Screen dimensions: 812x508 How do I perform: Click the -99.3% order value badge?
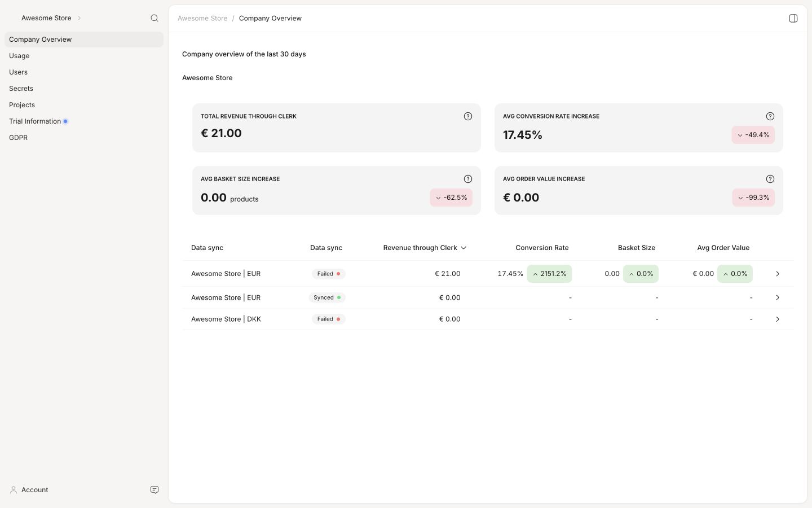pos(753,198)
